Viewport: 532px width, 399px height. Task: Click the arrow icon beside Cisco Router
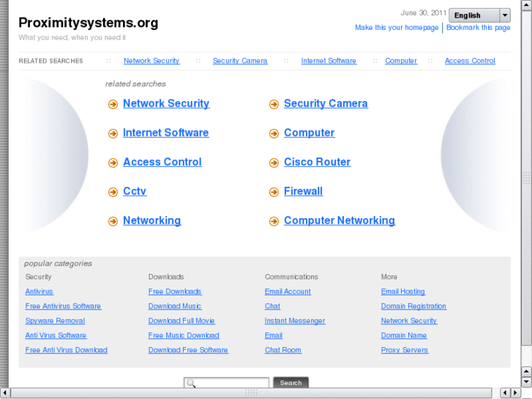tap(274, 163)
